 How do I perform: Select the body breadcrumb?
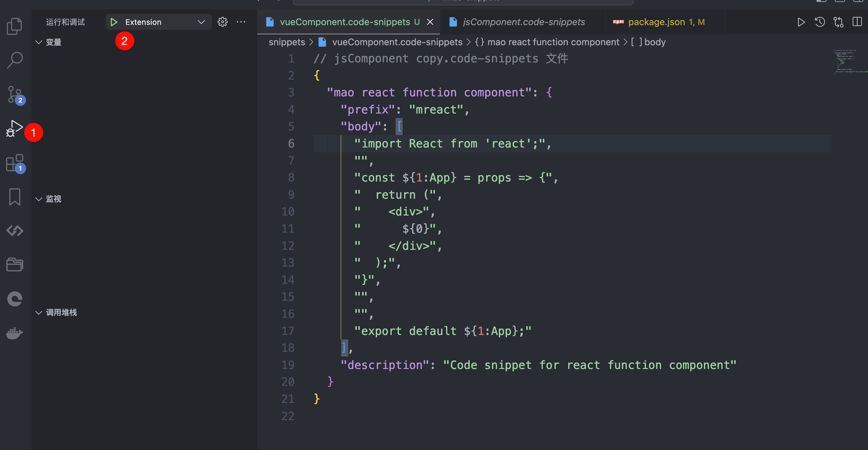click(655, 42)
